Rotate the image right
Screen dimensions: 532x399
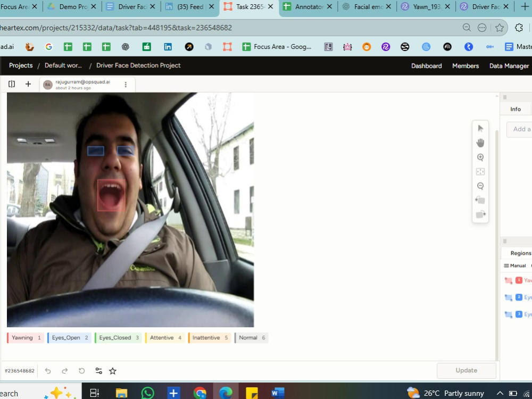480,214
